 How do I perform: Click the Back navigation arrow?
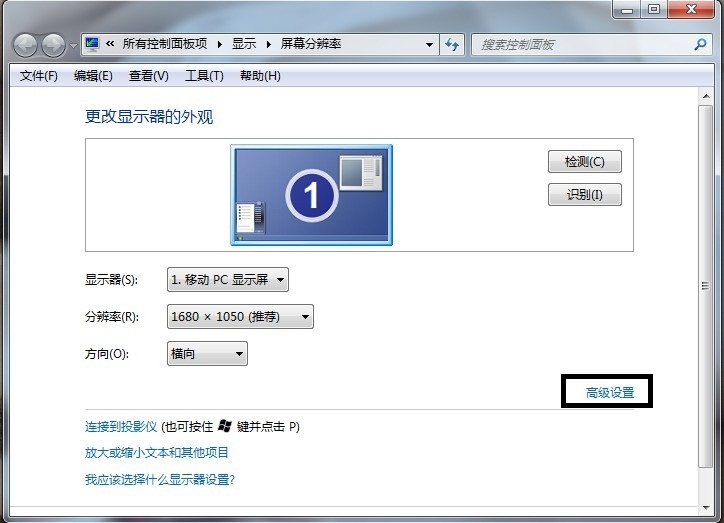[25, 46]
